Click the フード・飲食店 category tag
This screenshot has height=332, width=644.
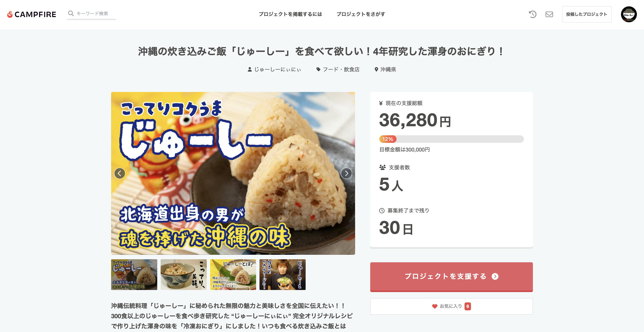coord(338,69)
